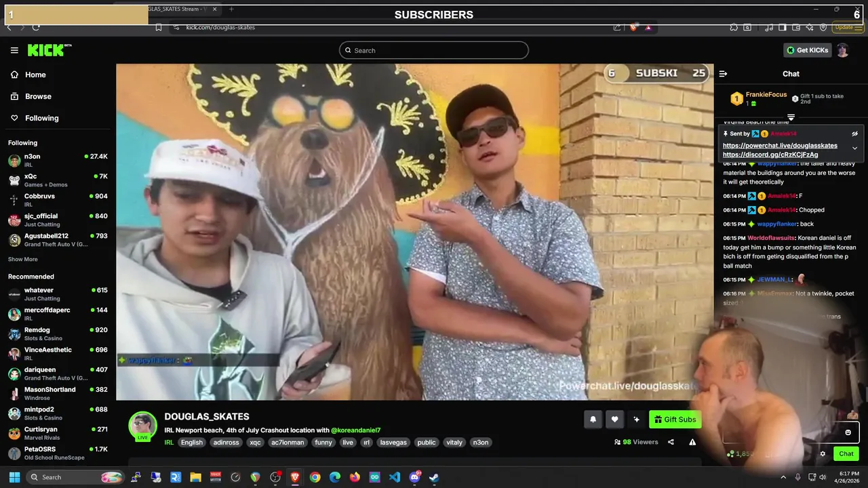This screenshot has height=488, width=868.
Task: Click the sparkle icon beside Gift Subs
Action: [x=636, y=420]
